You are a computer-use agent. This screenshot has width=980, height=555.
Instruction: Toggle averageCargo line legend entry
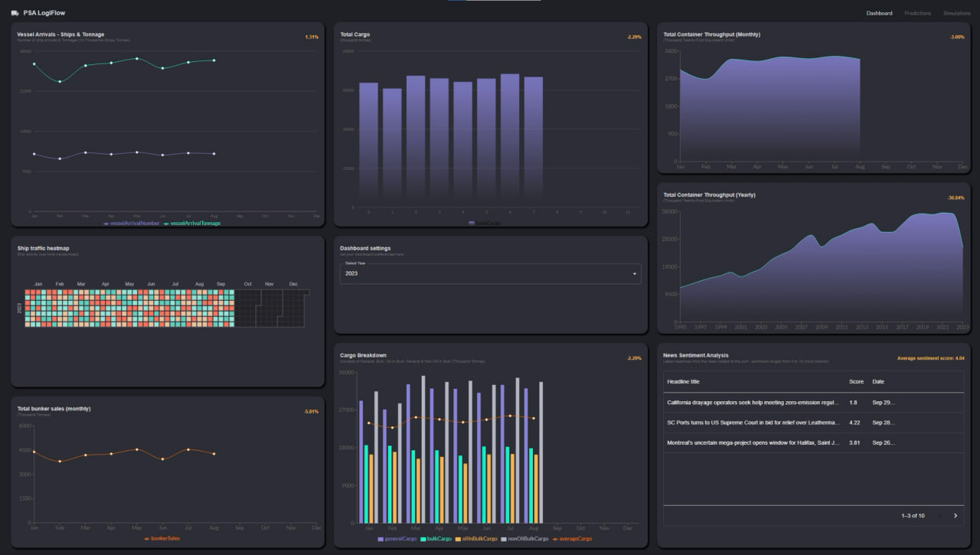572,539
